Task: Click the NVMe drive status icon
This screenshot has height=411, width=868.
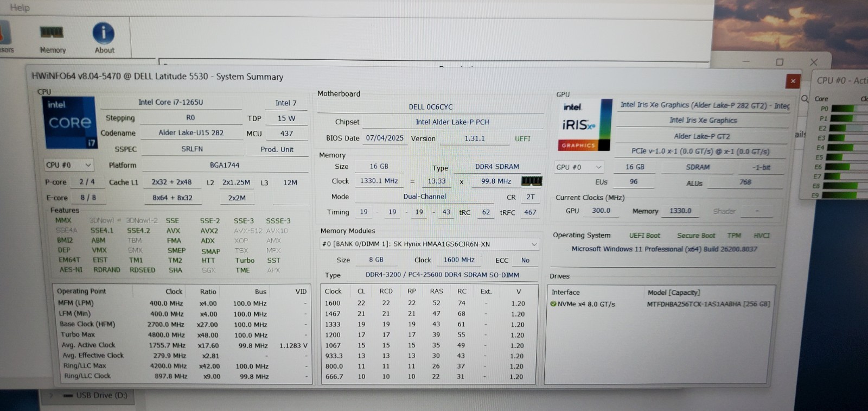Action: 553,304
